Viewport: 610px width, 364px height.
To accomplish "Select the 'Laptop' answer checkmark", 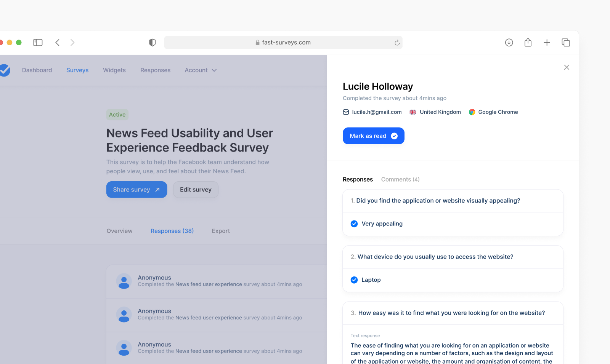I will [354, 280].
